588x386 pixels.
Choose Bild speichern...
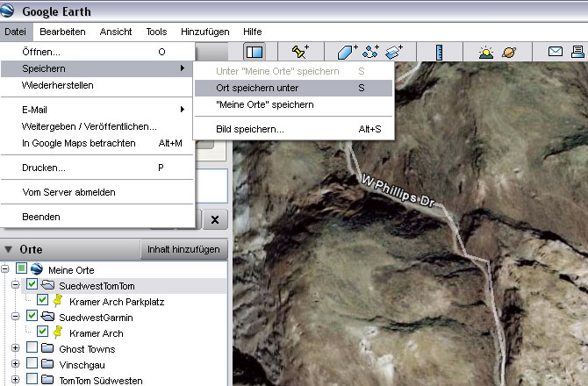294,129
